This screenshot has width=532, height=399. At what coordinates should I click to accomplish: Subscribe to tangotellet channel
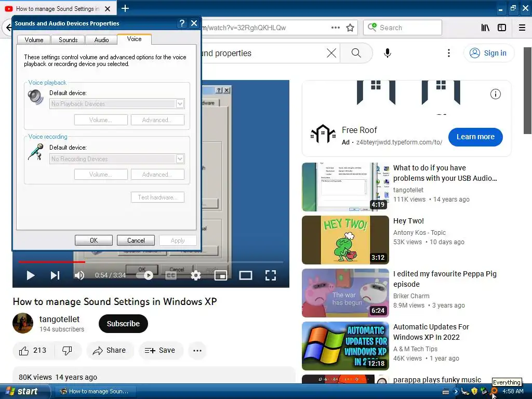(123, 324)
